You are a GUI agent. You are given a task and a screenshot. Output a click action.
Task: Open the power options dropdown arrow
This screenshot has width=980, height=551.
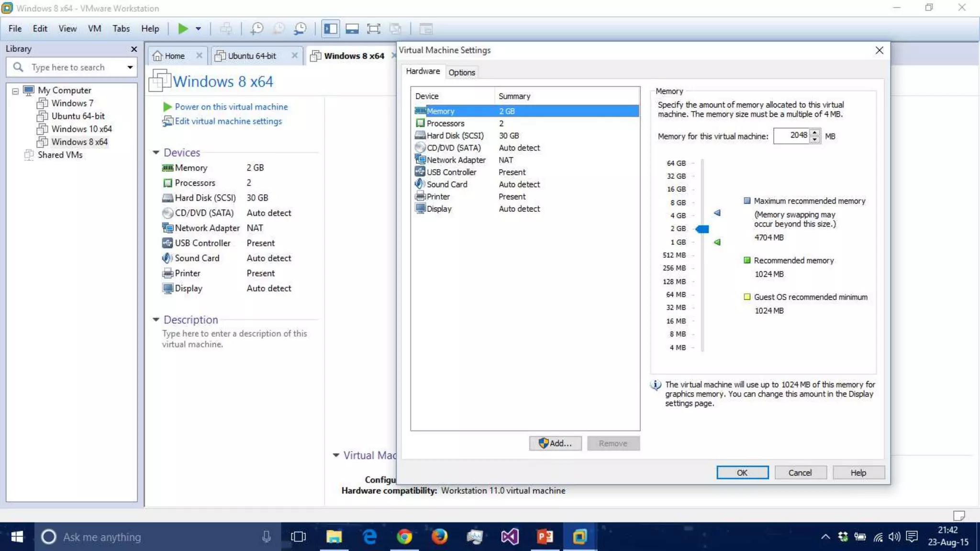tap(198, 29)
